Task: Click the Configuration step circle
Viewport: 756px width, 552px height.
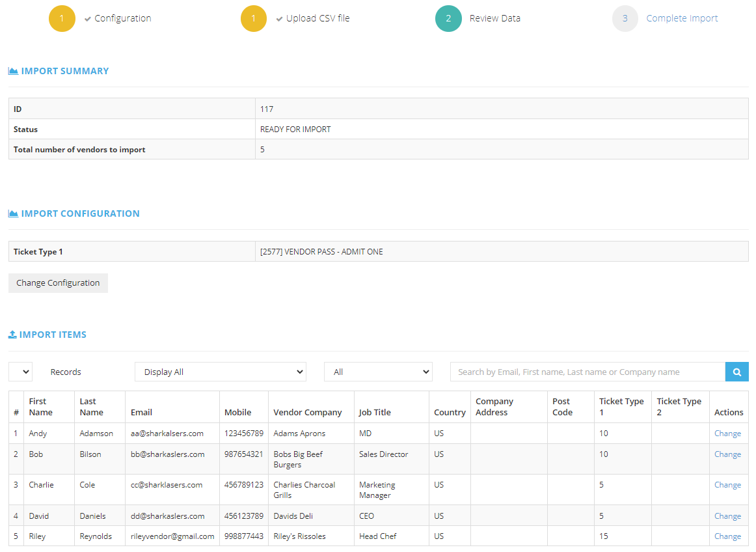Action: (x=62, y=18)
